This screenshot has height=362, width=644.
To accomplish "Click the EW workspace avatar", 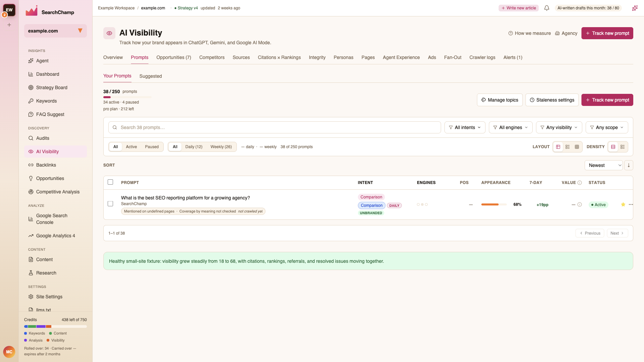I will tap(9, 10).
